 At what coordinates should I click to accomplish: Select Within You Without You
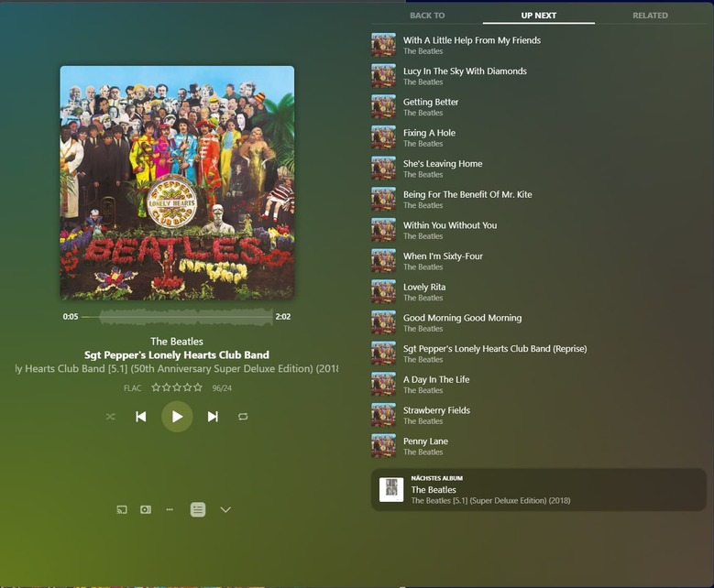[538, 230]
